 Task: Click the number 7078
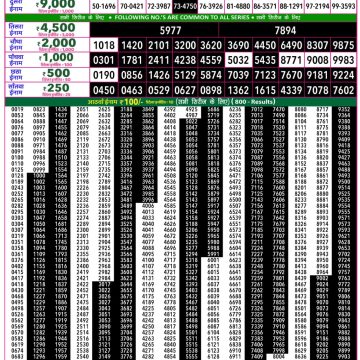pos(317,90)
